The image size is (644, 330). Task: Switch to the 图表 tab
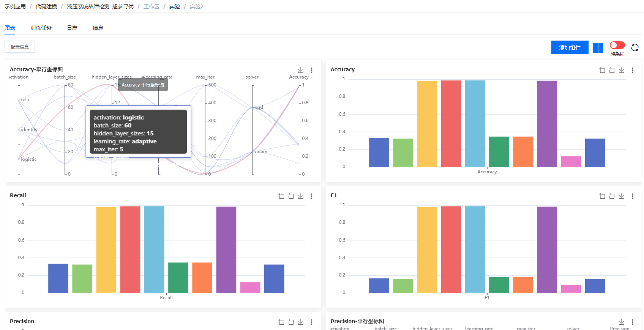[x=10, y=28]
